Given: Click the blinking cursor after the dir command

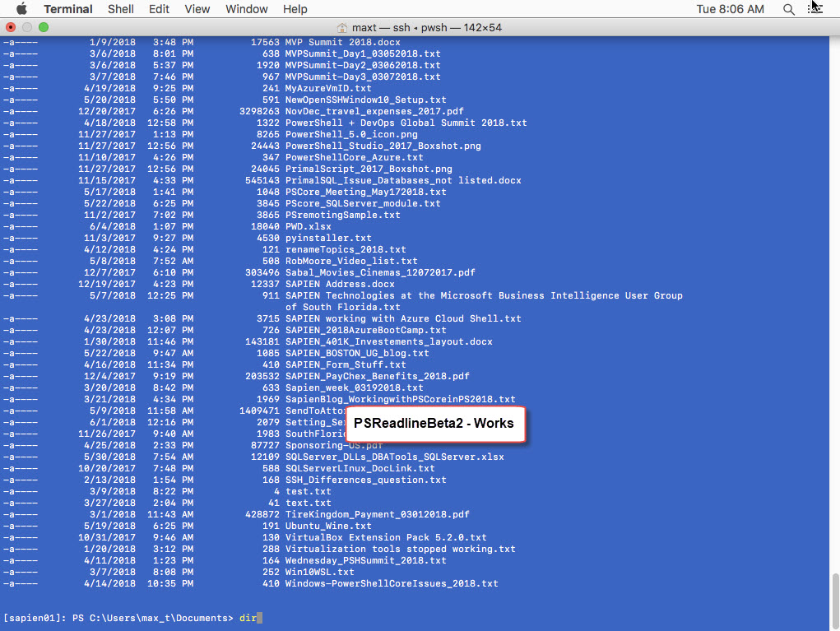Looking at the screenshot, I should [x=259, y=618].
